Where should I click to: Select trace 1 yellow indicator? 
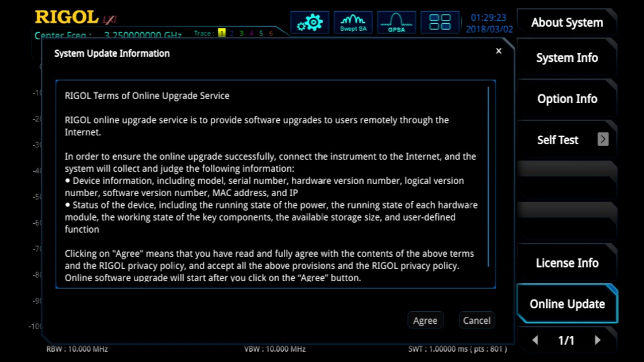[x=222, y=34]
